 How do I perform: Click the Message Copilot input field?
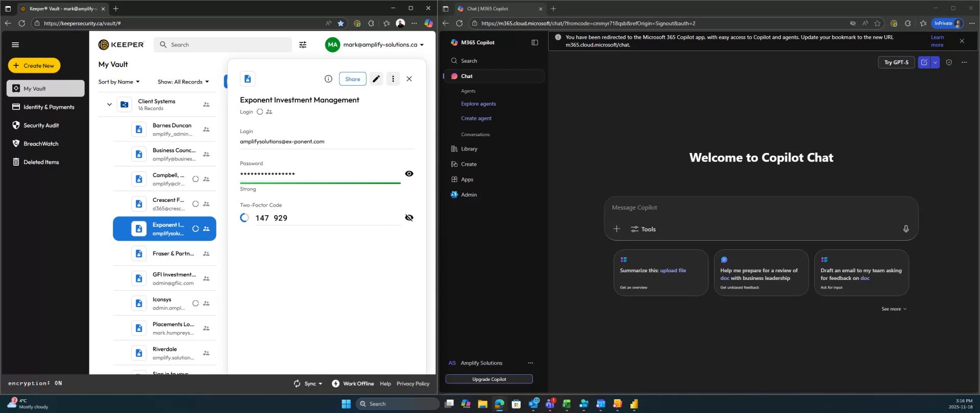(761, 208)
